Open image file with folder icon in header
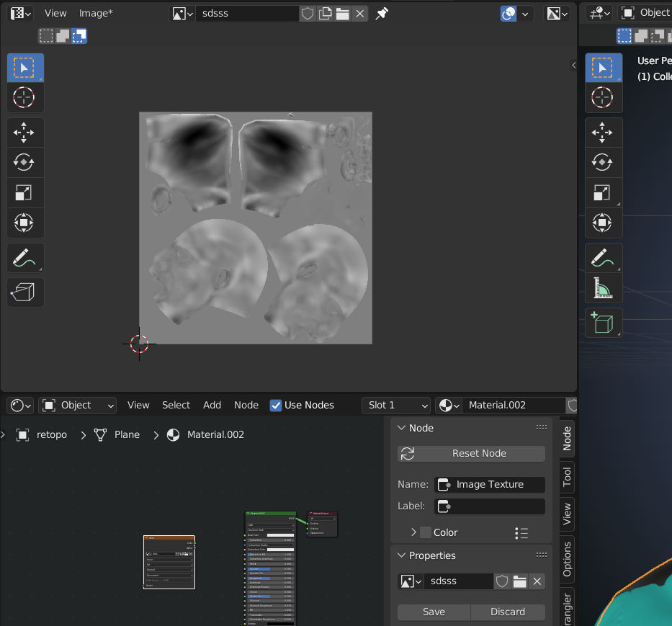 coord(343,14)
